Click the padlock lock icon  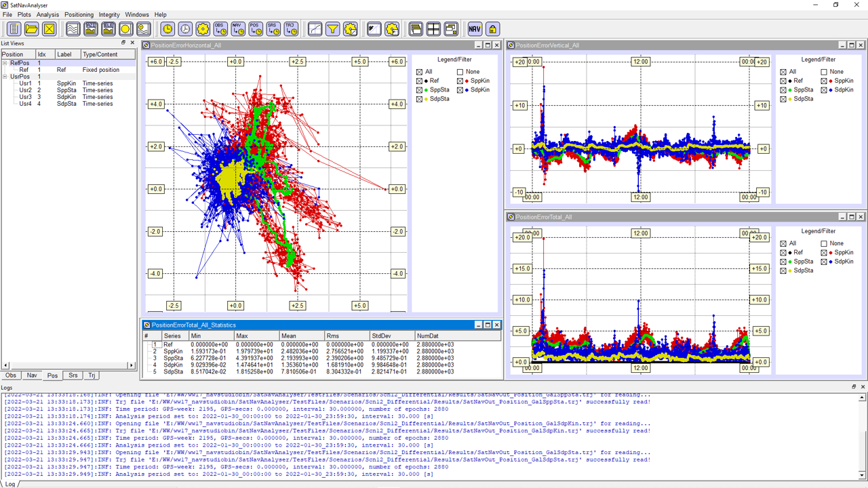492,28
